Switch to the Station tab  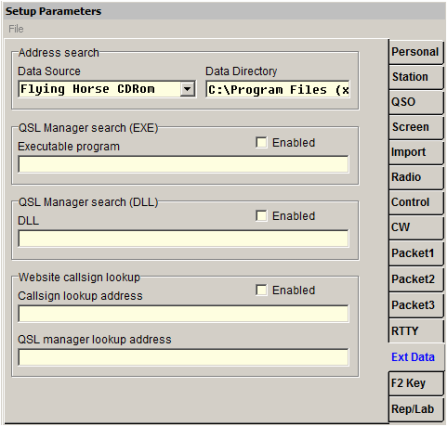click(416, 77)
